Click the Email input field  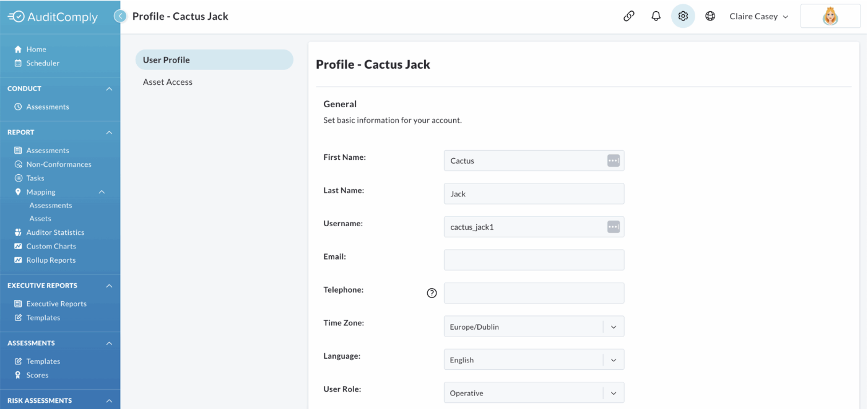[x=534, y=260]
